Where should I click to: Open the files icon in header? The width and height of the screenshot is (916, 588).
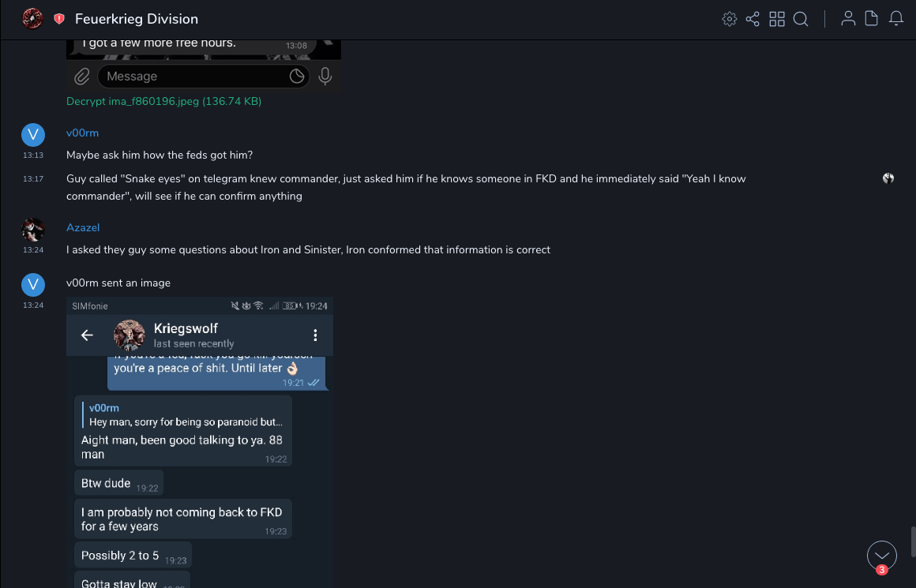pyautogui.click(x=872, y=19)
